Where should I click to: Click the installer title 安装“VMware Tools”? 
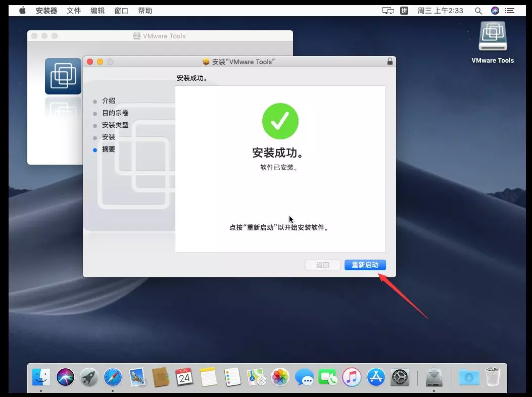coord(244,62)
